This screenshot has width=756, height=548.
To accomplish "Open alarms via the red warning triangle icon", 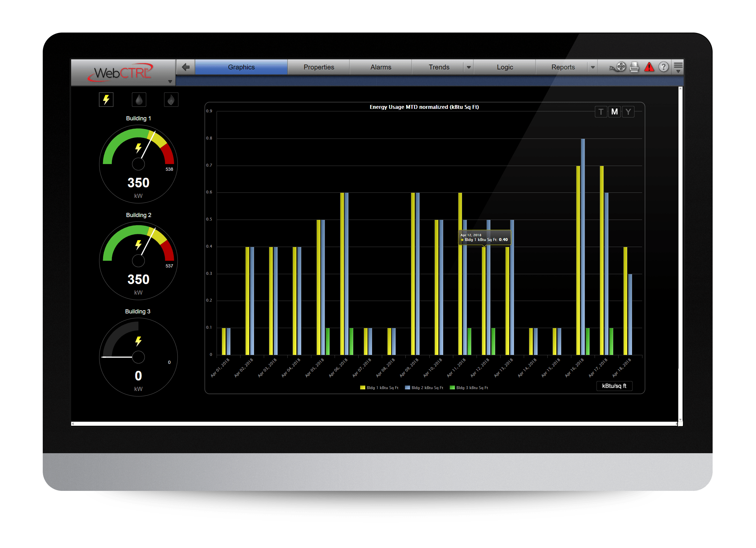I will point(649,67).
